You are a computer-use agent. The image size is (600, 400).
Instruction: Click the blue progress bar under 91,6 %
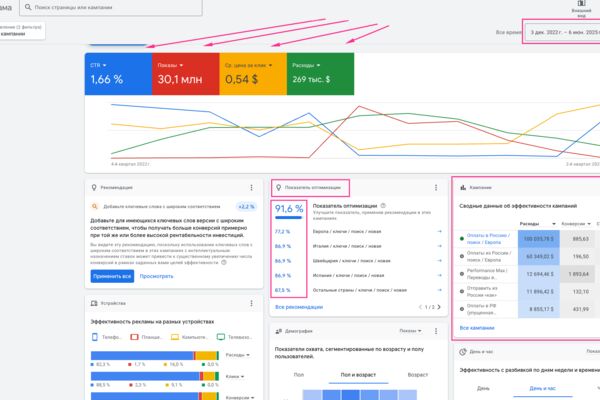289,218
